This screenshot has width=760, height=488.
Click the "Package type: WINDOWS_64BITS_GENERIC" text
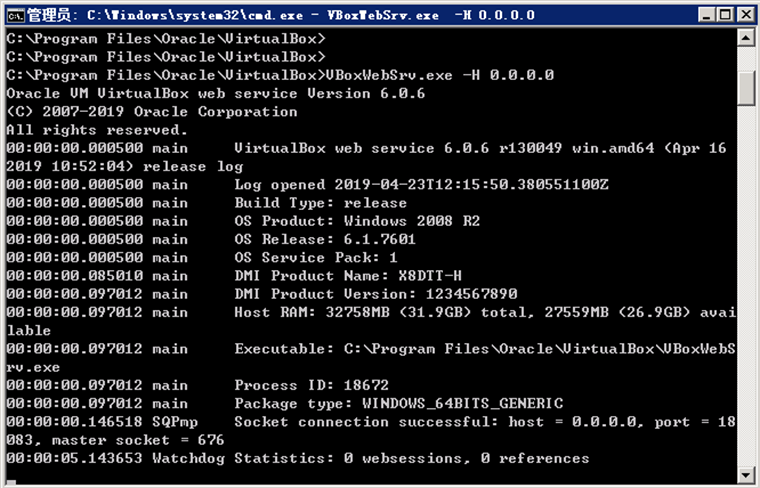pos(398,404)
